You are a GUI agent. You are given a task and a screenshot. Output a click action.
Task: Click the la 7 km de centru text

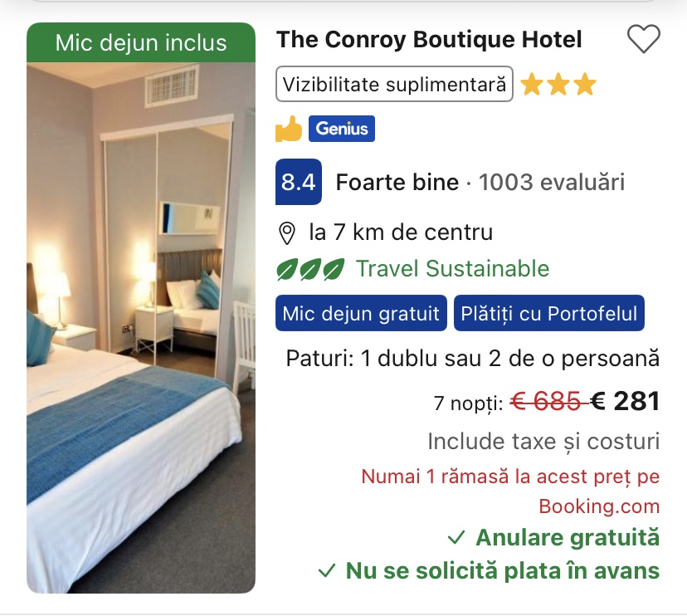[401, 232]
